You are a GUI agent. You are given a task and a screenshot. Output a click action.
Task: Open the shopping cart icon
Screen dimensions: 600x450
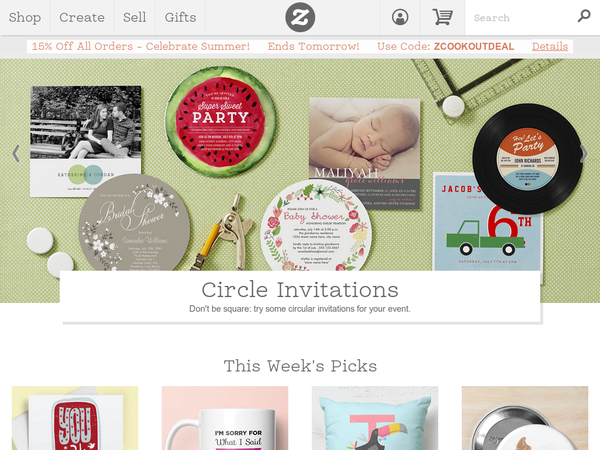[443, 17]
